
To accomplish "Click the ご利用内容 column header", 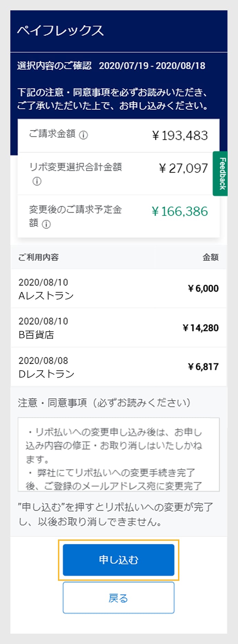I will pyautogui.click(x=38, y=257).
